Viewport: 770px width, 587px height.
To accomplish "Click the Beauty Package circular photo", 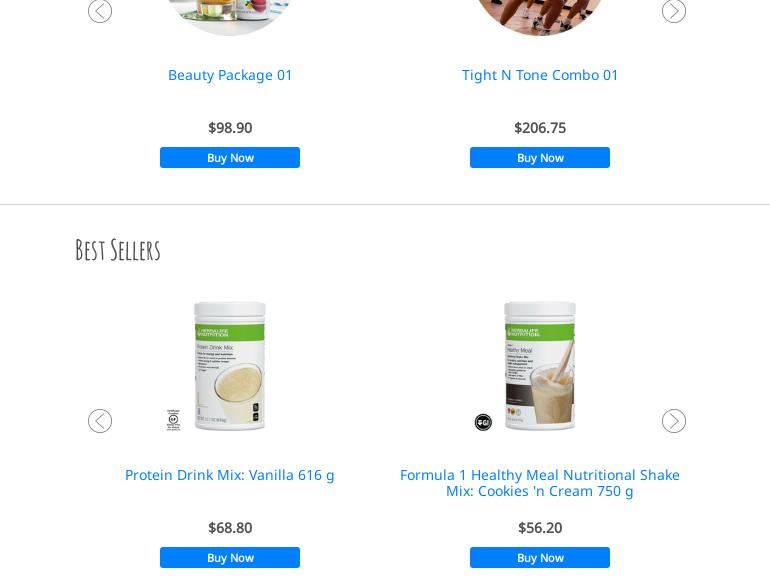I will click(230, 15).
